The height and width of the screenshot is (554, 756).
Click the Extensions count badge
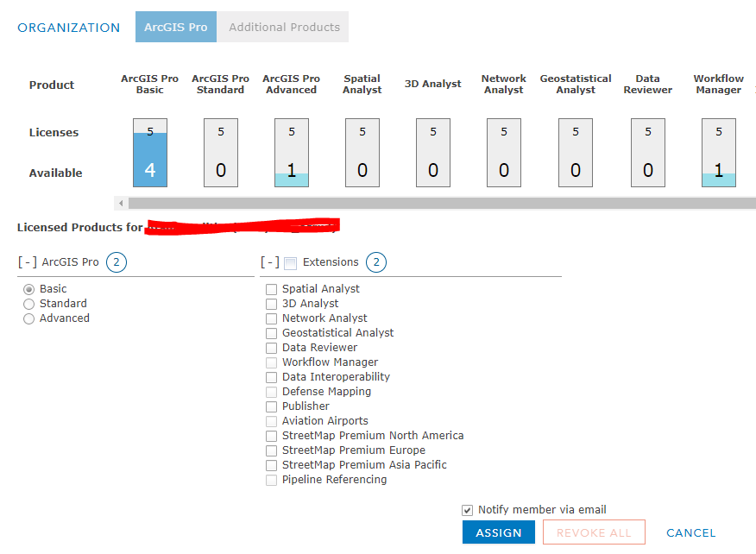pyautogui.click(x=376, y=262)
